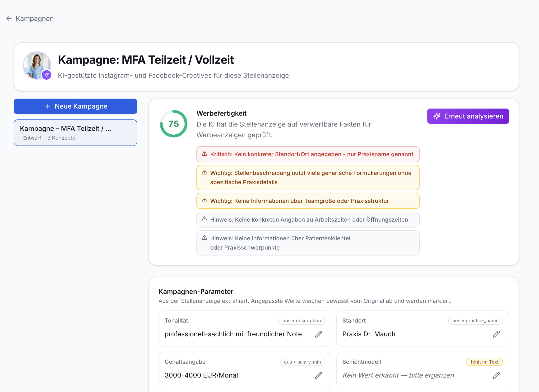
Task: Click the generische Formulierungen warning
Action: (308, 178)
